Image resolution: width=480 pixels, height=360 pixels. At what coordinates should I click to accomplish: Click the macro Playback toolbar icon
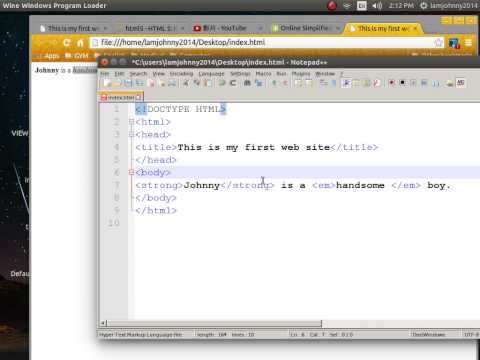[413, 83]
